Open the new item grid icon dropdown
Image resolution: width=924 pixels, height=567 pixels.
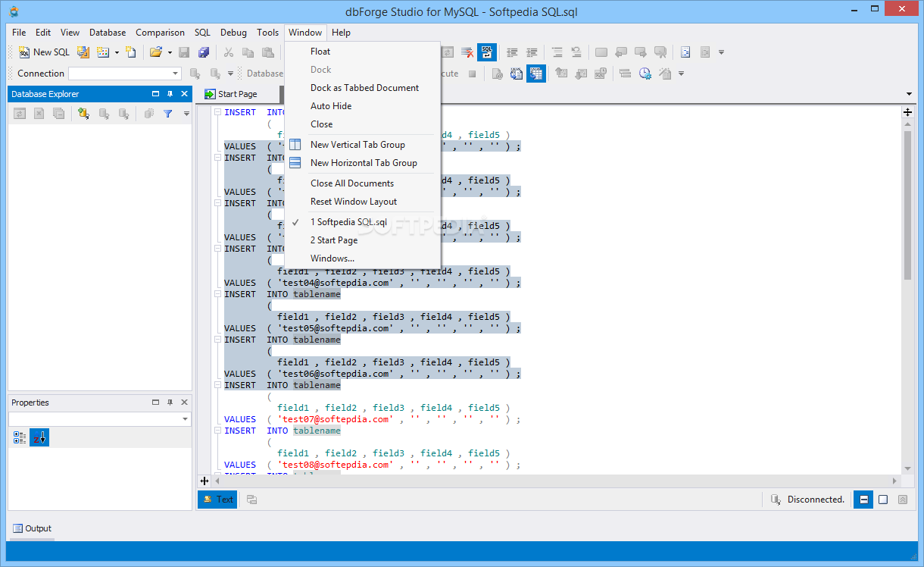[x=117, y=52]
